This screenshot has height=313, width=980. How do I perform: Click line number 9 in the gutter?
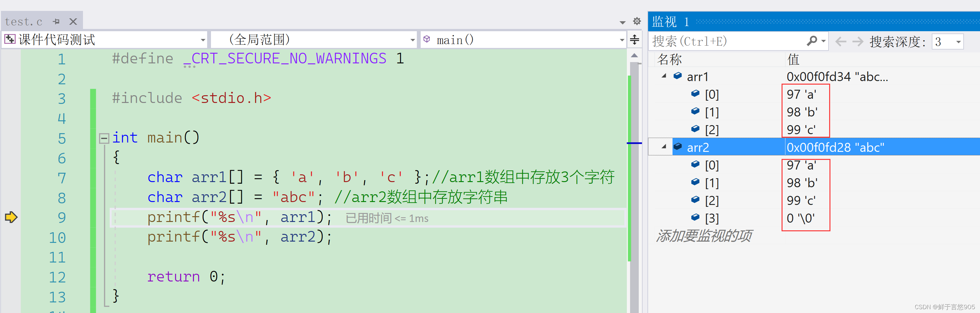pyautogui.click(x=62, y=217)
